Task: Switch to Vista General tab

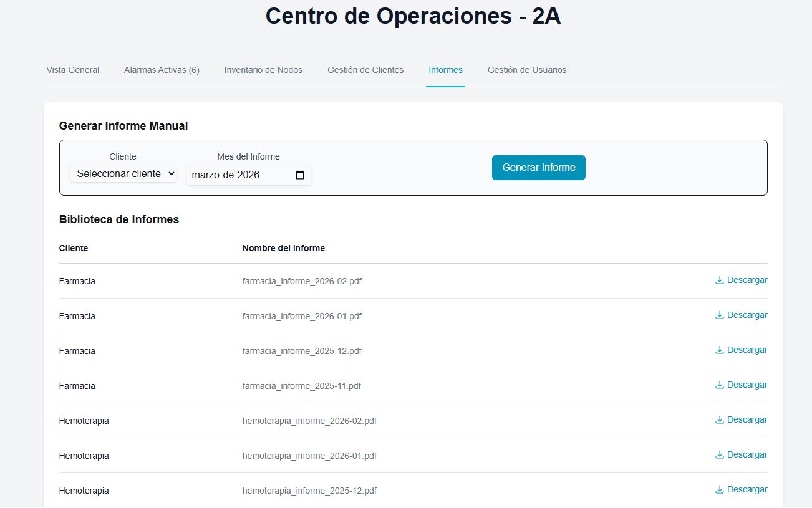Action: pos(73,70)
